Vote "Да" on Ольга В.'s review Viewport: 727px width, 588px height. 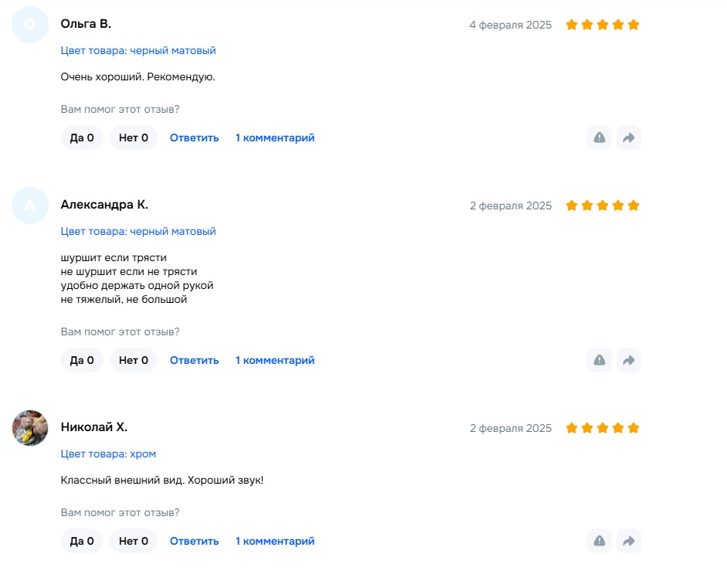82,138
